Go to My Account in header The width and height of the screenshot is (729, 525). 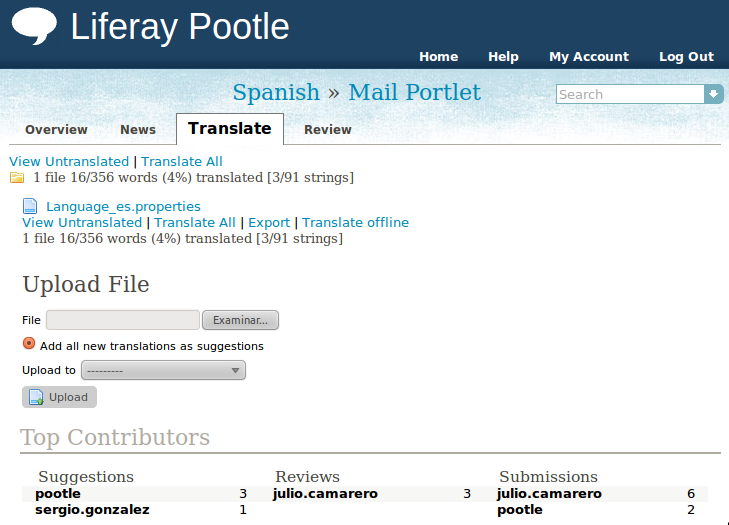(x=588, y=57)
